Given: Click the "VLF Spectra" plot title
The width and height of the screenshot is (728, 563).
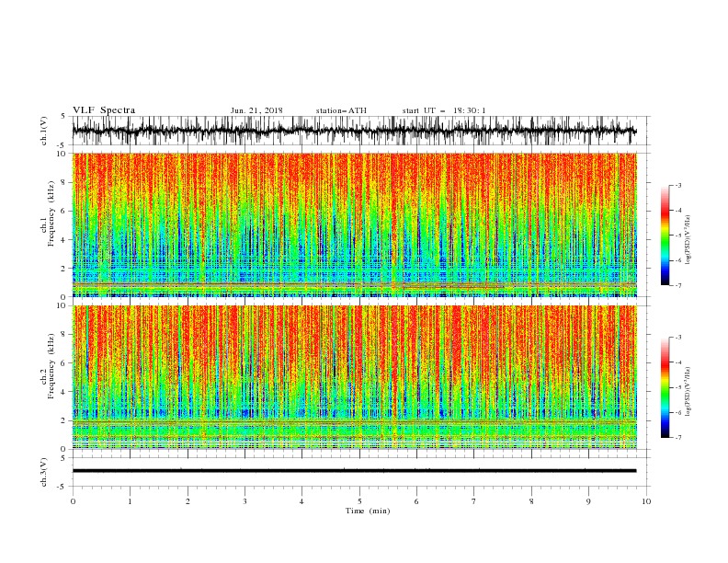Looking at the screenshot, I should click(x=104, y=110).
